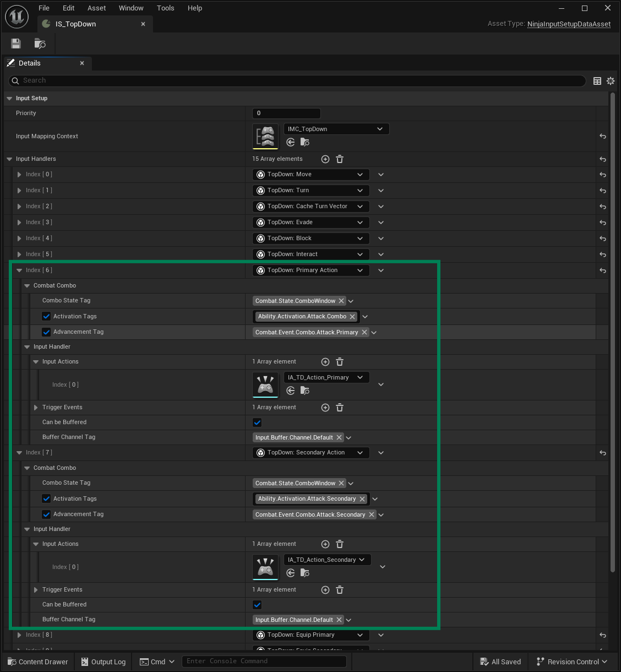Uncheck Can be Buffered for Primary Action
Screen dimensions: 621x672
[x=257, y=422]
